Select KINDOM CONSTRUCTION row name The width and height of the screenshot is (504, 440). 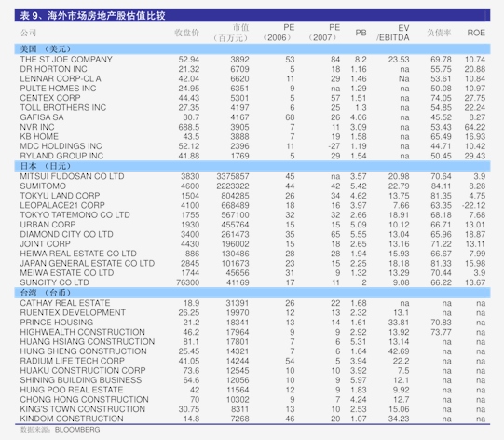[72, 419]
